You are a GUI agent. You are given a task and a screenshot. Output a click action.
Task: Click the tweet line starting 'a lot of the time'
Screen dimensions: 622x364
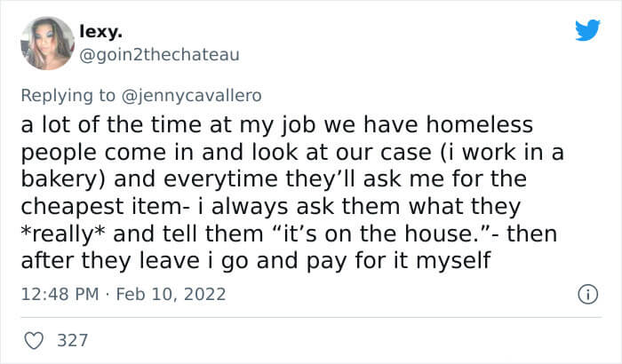277,124
